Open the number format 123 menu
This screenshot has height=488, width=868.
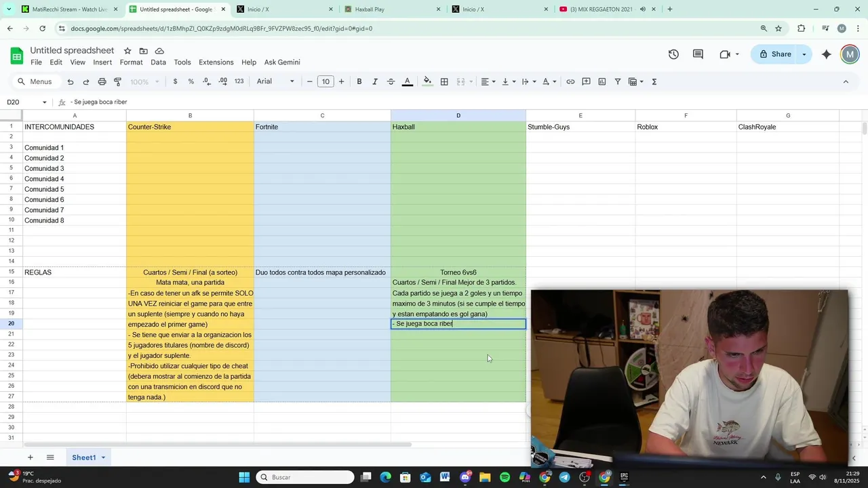click(239, 81)
